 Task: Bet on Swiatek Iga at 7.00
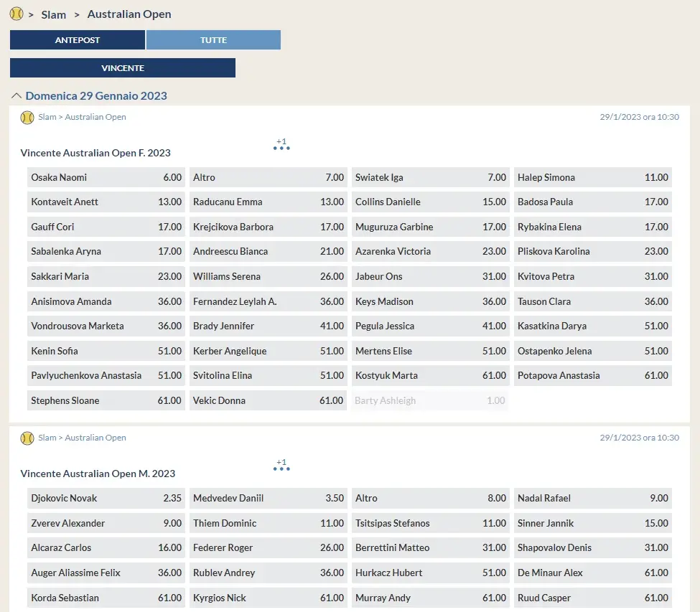tap(431, 177)
